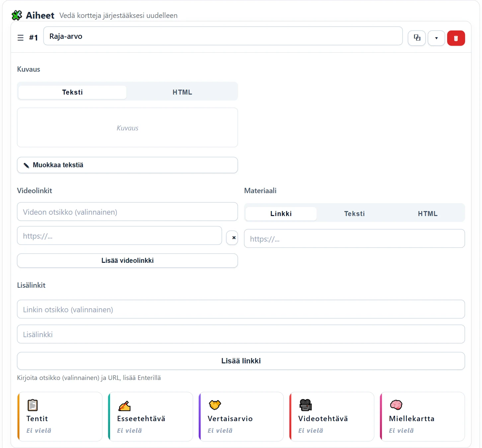Open the Miellekartta card
The width and height of the screenshot is (482, 448).
click(422, 416)
